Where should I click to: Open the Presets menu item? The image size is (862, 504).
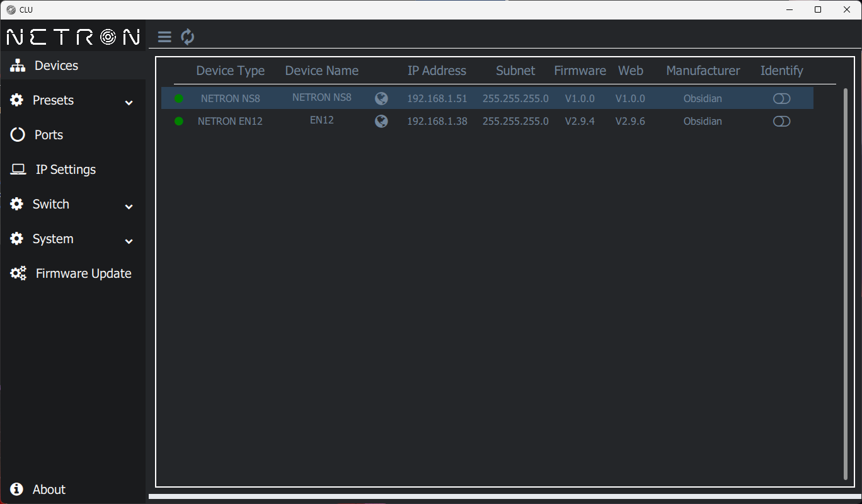(x=73, y=100)
